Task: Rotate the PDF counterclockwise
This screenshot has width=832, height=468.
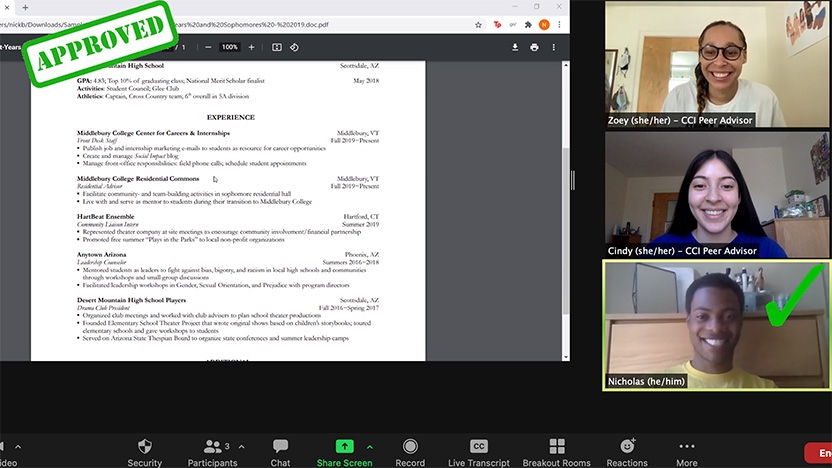Action: pos(294,47)
